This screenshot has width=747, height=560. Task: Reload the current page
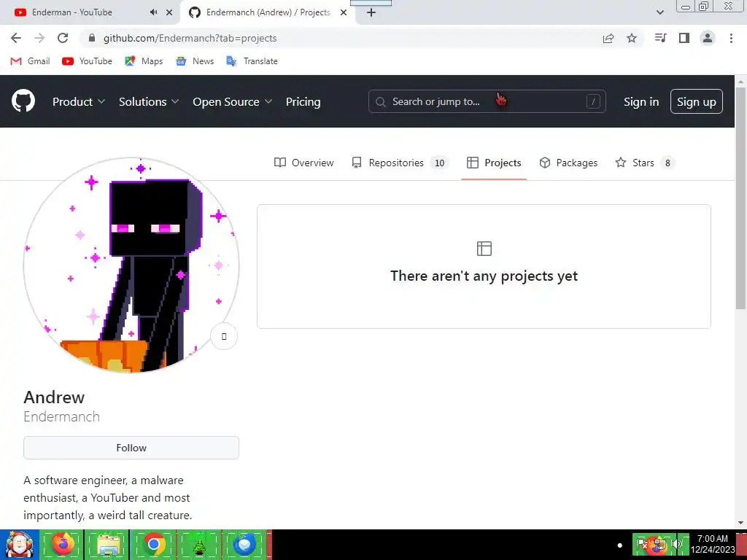pyautogui.click(x=63, y=38)
